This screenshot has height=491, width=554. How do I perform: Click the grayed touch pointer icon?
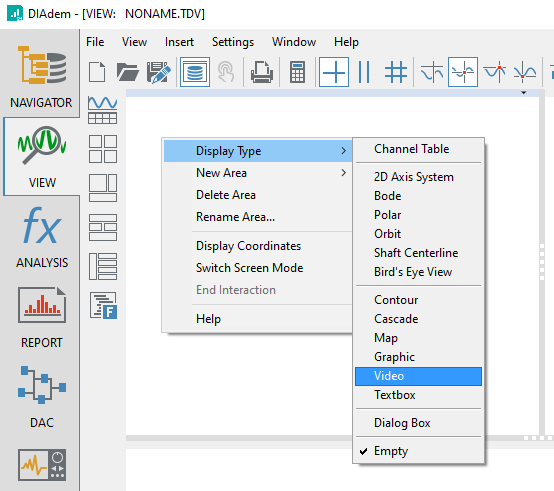(x=225, y=72)
